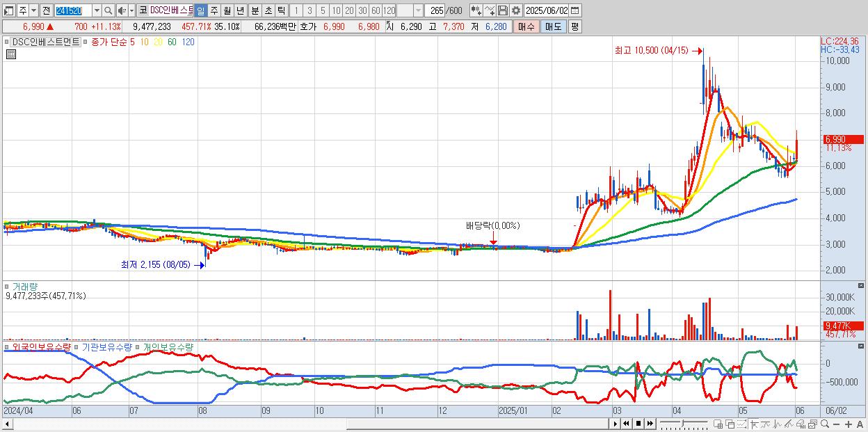
Task: Click the 평 button
Action: (574, 26)
